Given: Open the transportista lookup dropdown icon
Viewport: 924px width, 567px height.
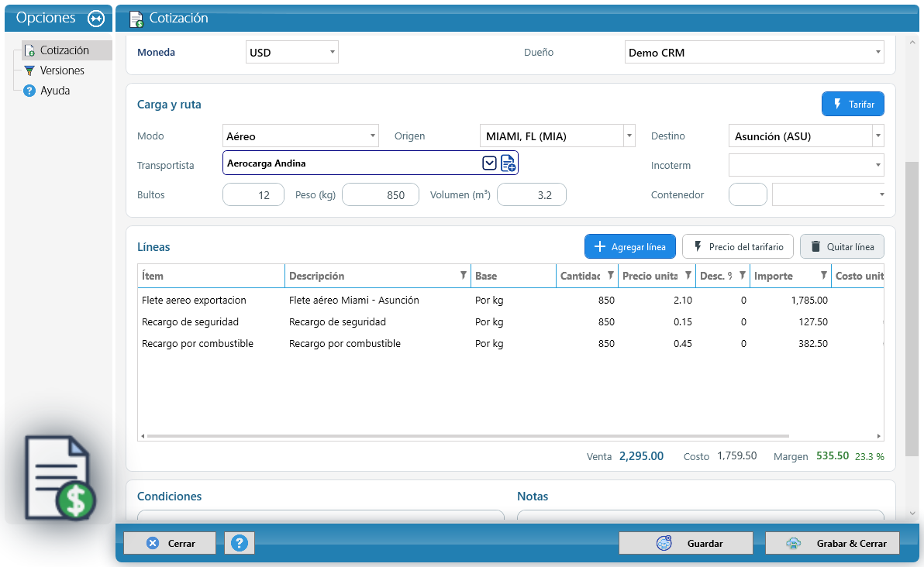Looking at the screenshot, I should pos(489,163).
